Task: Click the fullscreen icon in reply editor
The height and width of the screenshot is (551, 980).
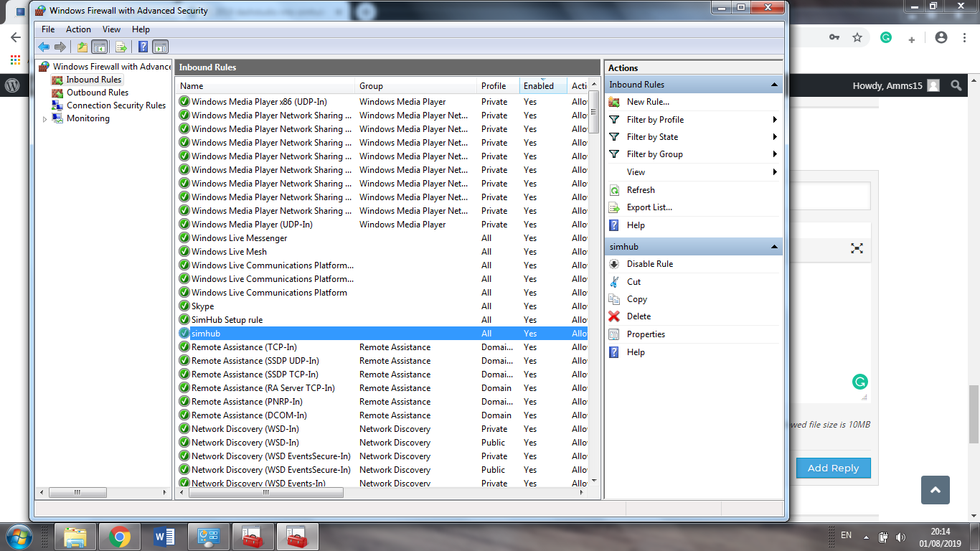Action: point(857,248)
